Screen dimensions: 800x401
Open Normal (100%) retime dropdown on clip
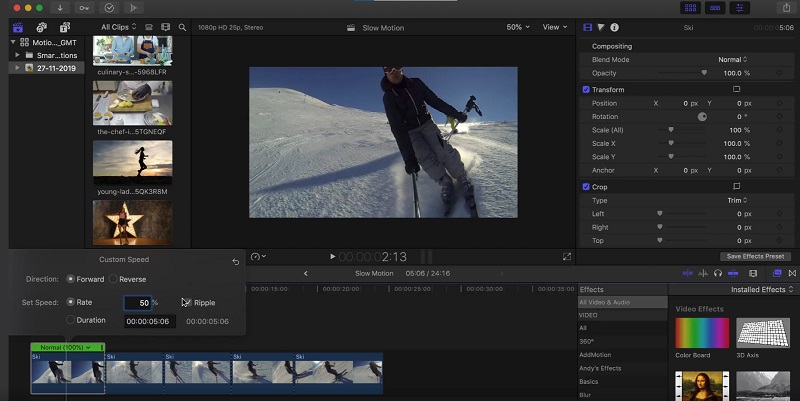click(x=67, y=347)
